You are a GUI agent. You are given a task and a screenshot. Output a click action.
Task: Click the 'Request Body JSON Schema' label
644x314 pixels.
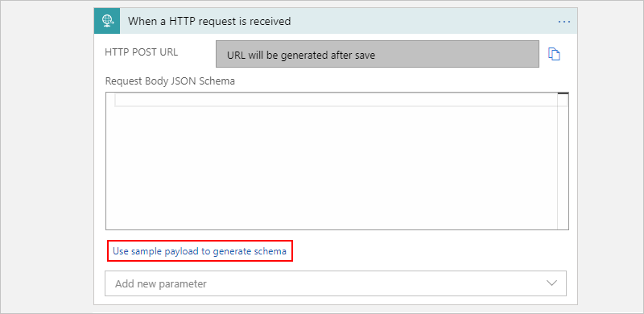pos(170,81)
